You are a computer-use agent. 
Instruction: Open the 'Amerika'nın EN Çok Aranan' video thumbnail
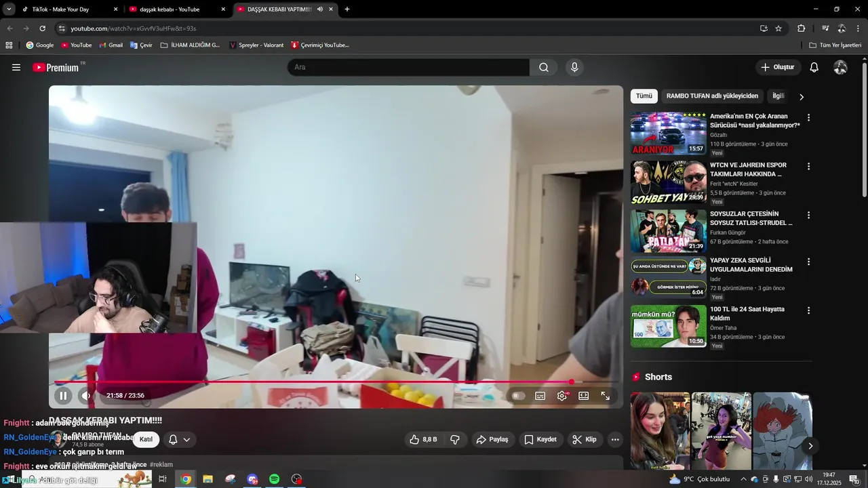click(x=669, y=134)
